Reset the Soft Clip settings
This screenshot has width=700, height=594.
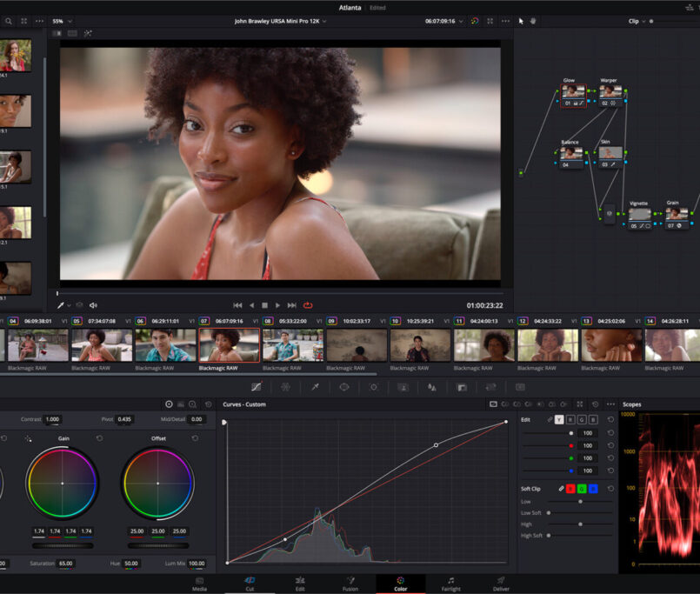610,489
